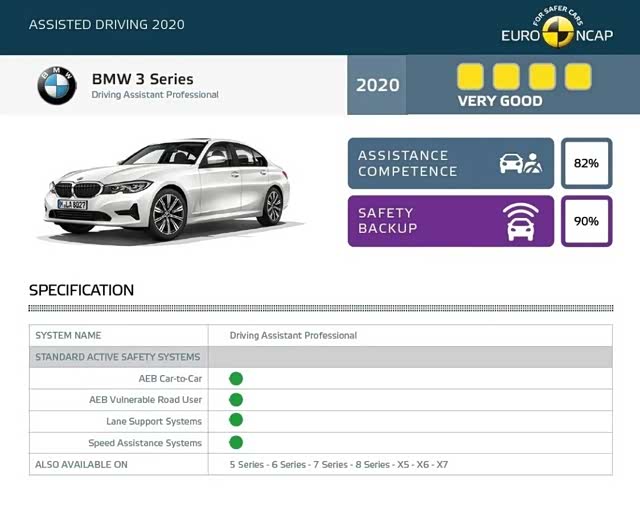Screen dimensions: 640x506
Task: Click the car and pedestrian Assistance Competence icon
Action: (x=520, y=163)
